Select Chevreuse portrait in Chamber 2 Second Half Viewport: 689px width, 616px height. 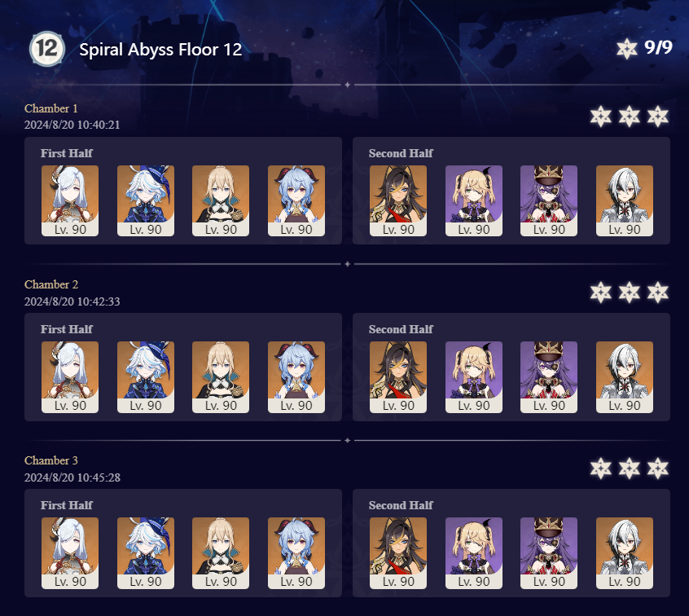[549, 376]
